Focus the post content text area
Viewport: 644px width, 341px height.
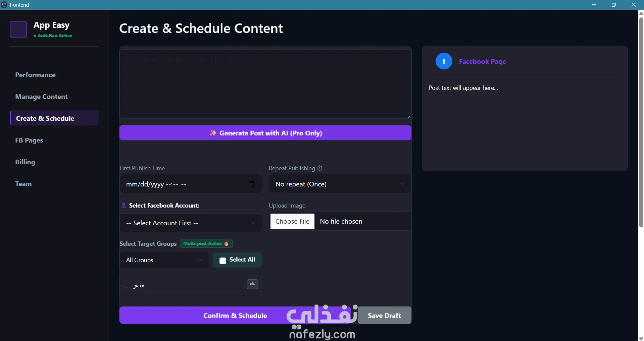tap(265, 84)
